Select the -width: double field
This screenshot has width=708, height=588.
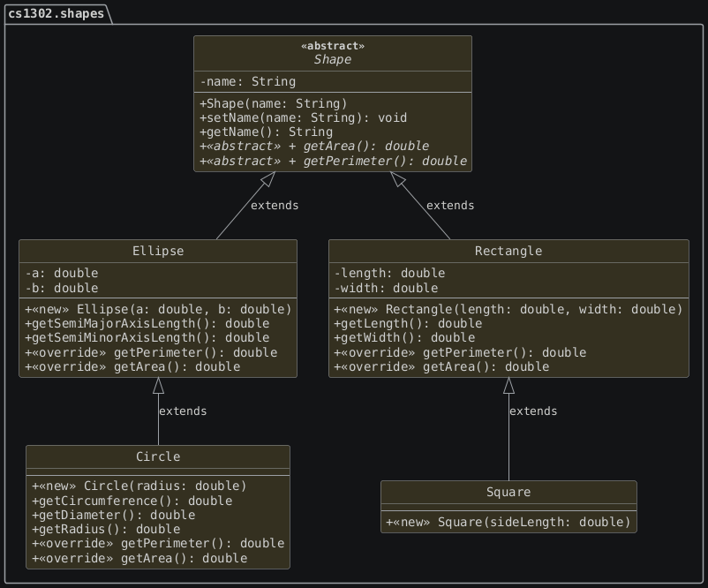tap(386, 288)
